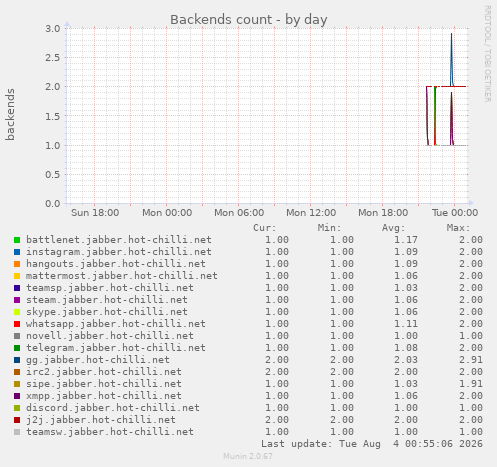
Task: Select telegram.jabber.hot-chilli.net legend label
Action: pyautogui.click(x=116, y=348)
